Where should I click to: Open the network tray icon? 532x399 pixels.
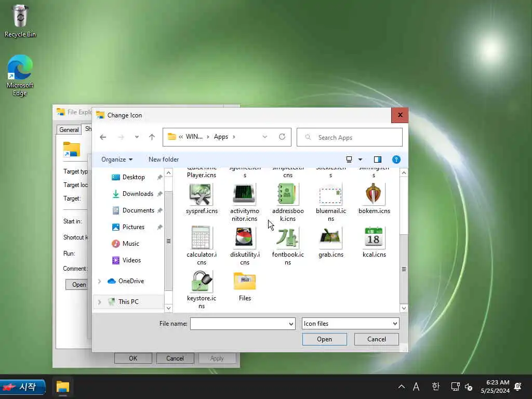(x=455, y=387)
